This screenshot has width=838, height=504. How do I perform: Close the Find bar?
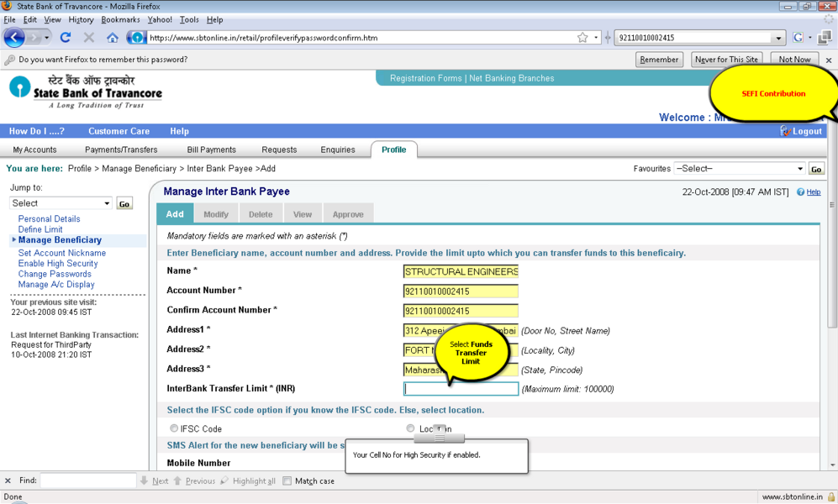[x=8, y=481]
